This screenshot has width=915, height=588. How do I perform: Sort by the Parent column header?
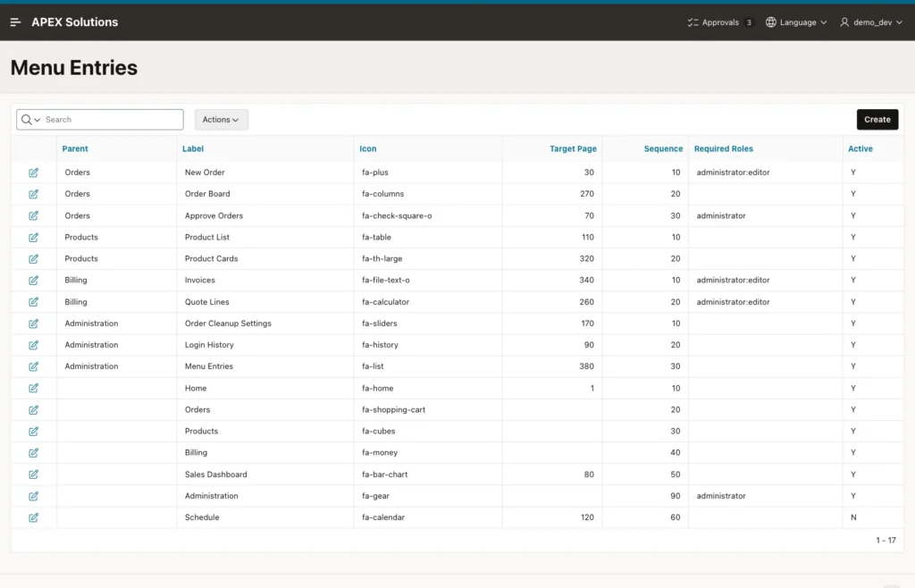75,148
